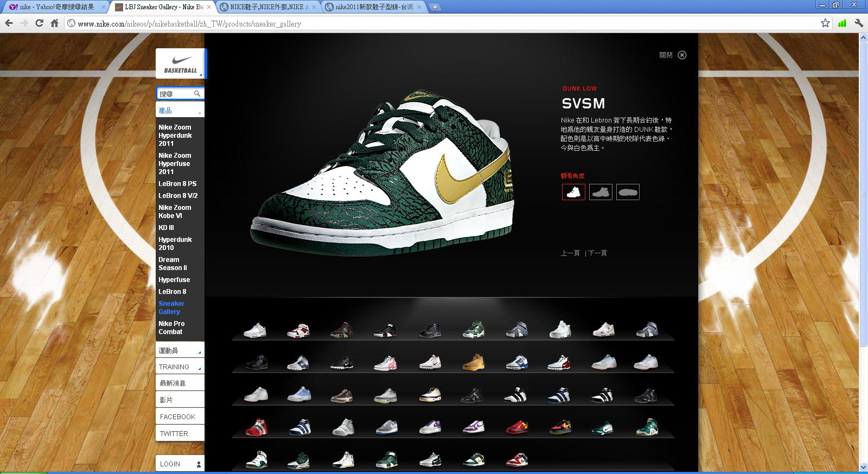The image size is (868, 474).
Task: Select the last black shoe on the third shelf
Action: coord(646,395)
